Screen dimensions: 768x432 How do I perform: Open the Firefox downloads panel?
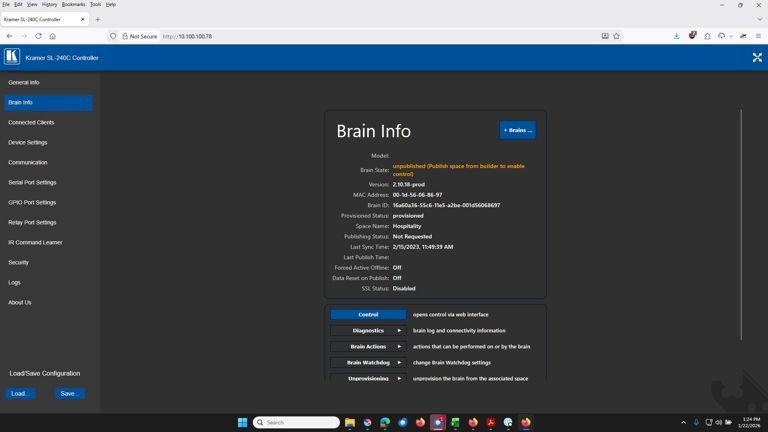(x=676, y=36)
